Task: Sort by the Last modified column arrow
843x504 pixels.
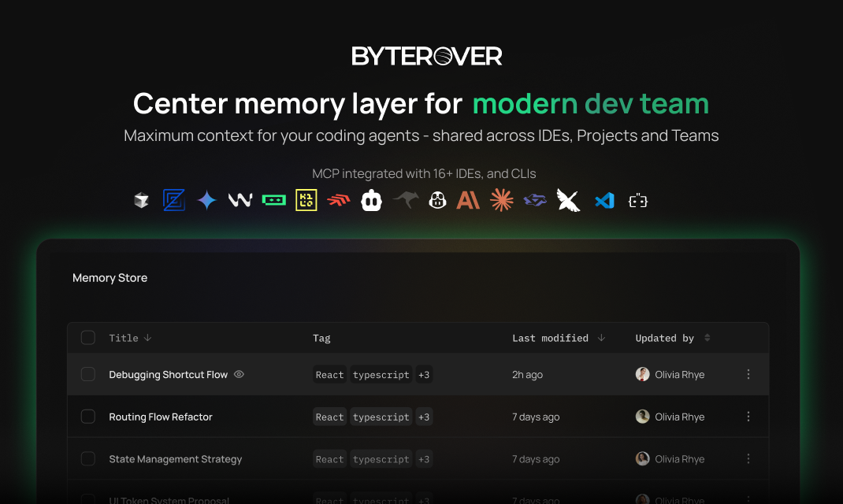Action: click(602, 337)
